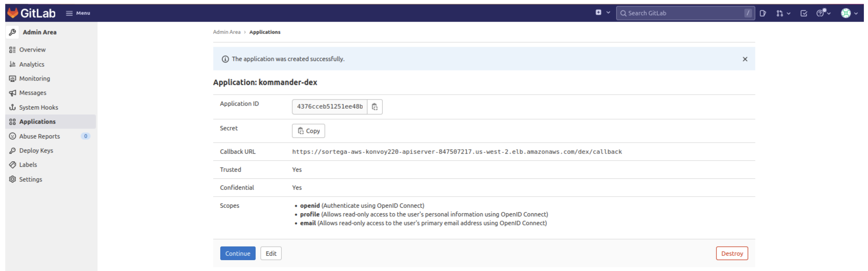Click the Admin Area breadcrumb link
The width and height of the screenshot is (868, 271).
[x=226, y=32]
